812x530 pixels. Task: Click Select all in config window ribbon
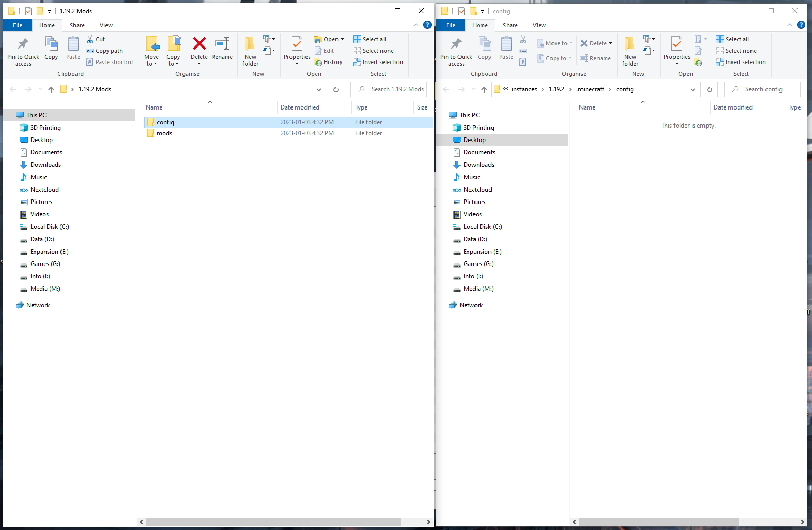[732, 39]
